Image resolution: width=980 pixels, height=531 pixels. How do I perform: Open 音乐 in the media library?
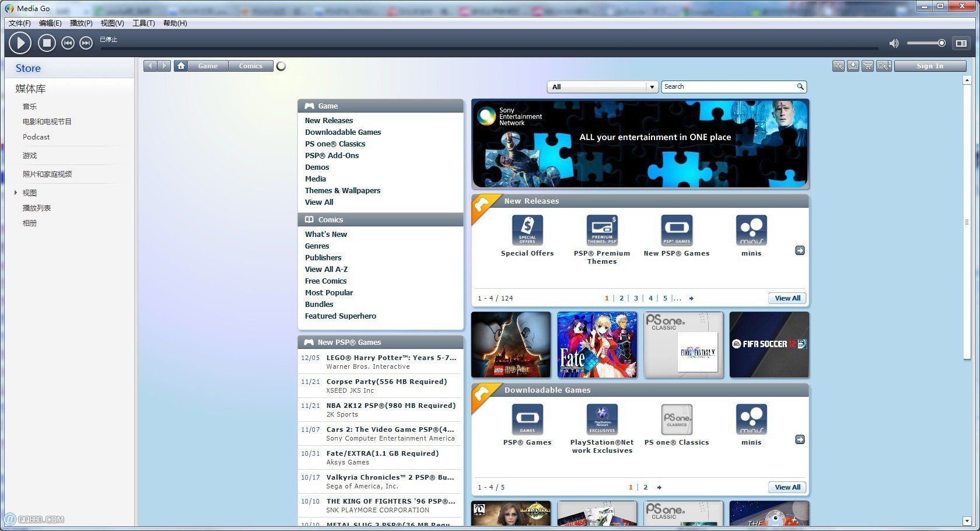pos(30,107)
